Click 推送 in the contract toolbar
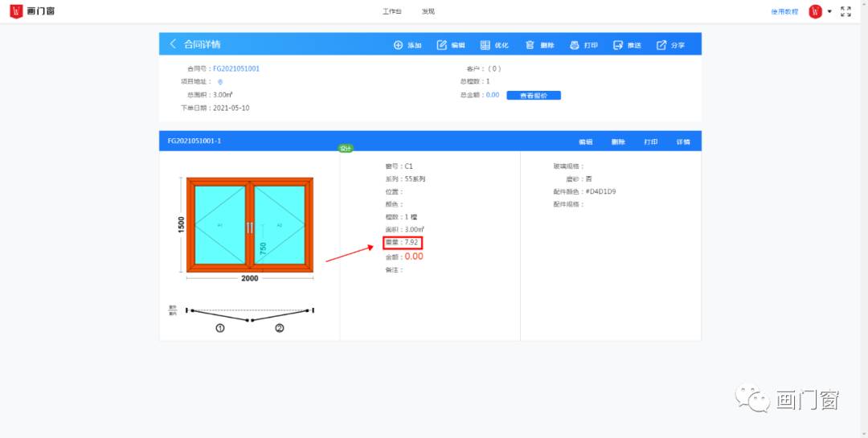The height and width of the screenshot is (438, 868). click(627, 45)
